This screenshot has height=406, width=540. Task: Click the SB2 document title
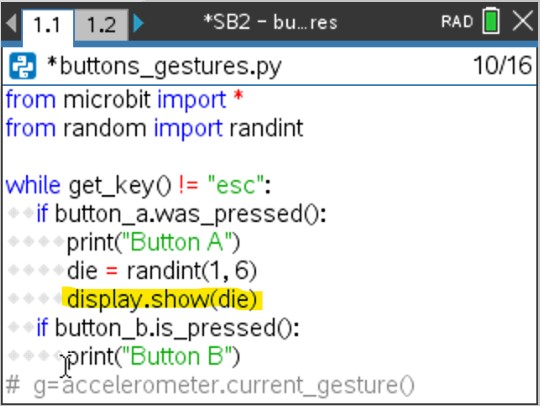(x=270, y=22)
